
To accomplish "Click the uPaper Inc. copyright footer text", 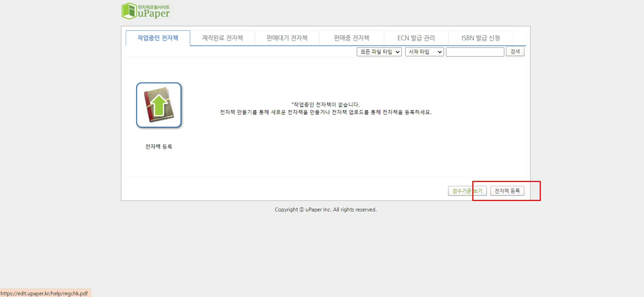I will point(325,209).
